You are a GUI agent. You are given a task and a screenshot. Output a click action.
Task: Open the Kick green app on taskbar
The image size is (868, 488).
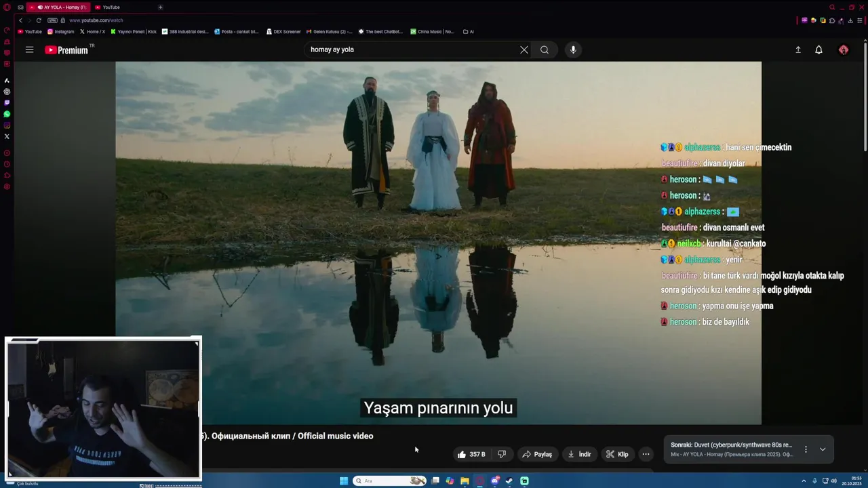click(524, 481)
